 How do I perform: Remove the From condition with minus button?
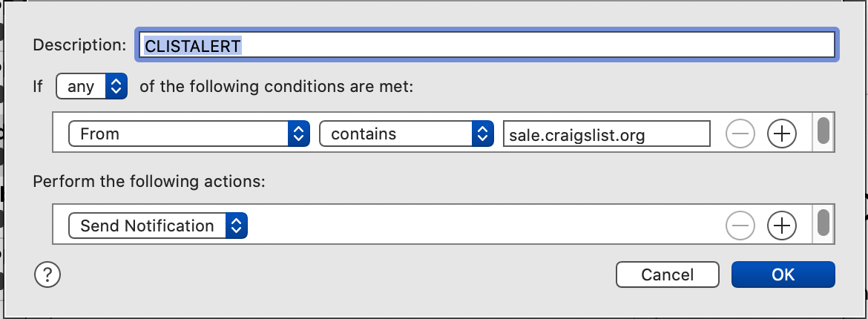pyautogui.click(x=740, y=134)
